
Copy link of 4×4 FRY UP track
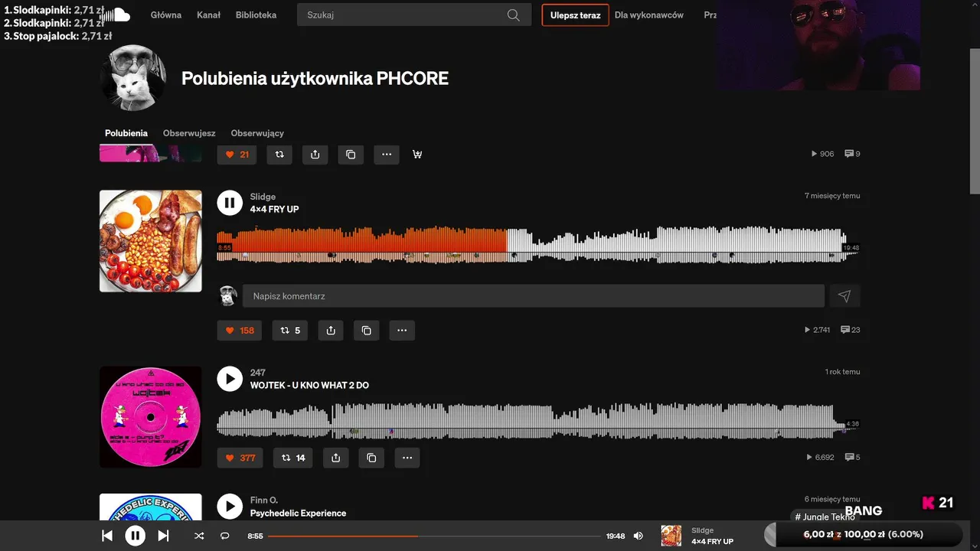(366, 331)
